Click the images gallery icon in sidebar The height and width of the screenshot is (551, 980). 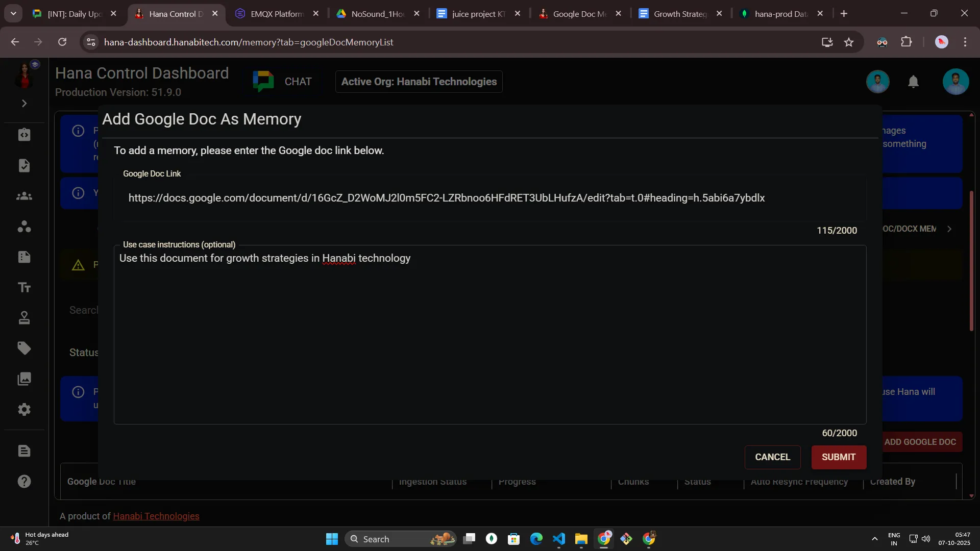coord(24,379)
